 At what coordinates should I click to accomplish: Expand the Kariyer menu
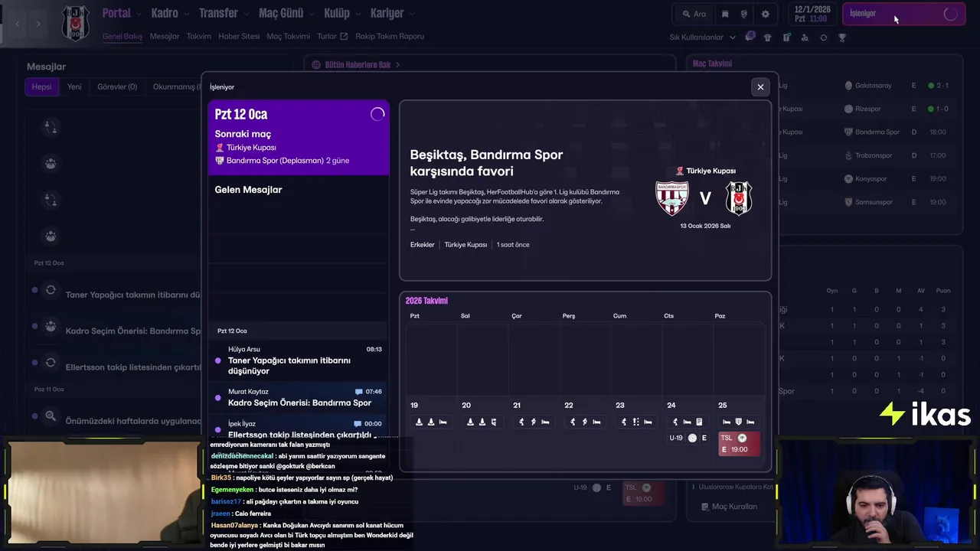pos(393,13)
